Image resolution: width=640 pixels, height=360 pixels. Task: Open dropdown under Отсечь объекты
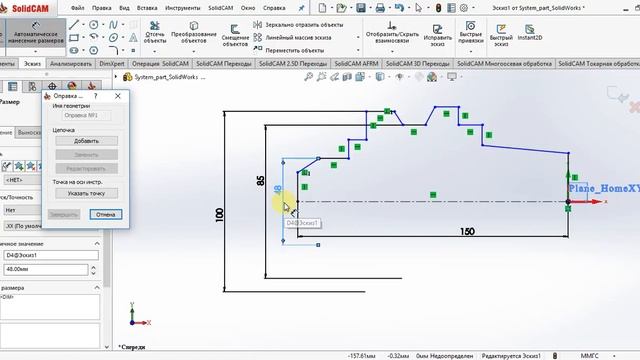pyautogui.click(x=155, y=51)
